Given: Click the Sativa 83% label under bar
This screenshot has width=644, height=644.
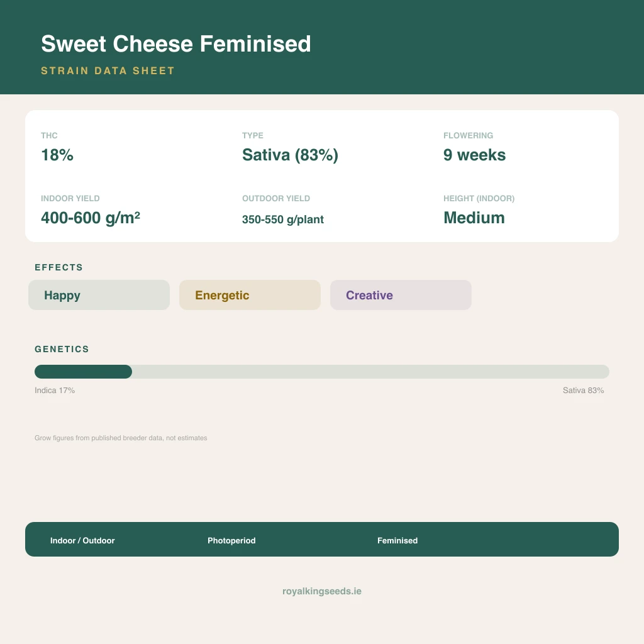Looking at the screenshot, I should (583, 390).
